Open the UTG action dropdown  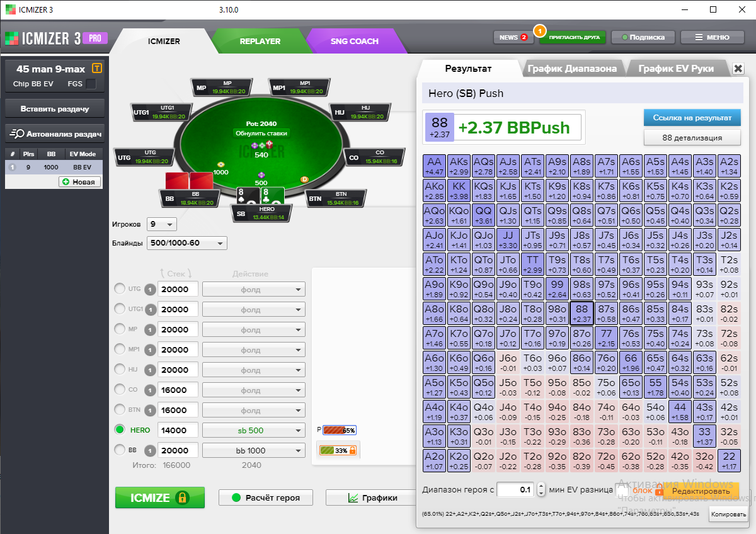(254, 289)
